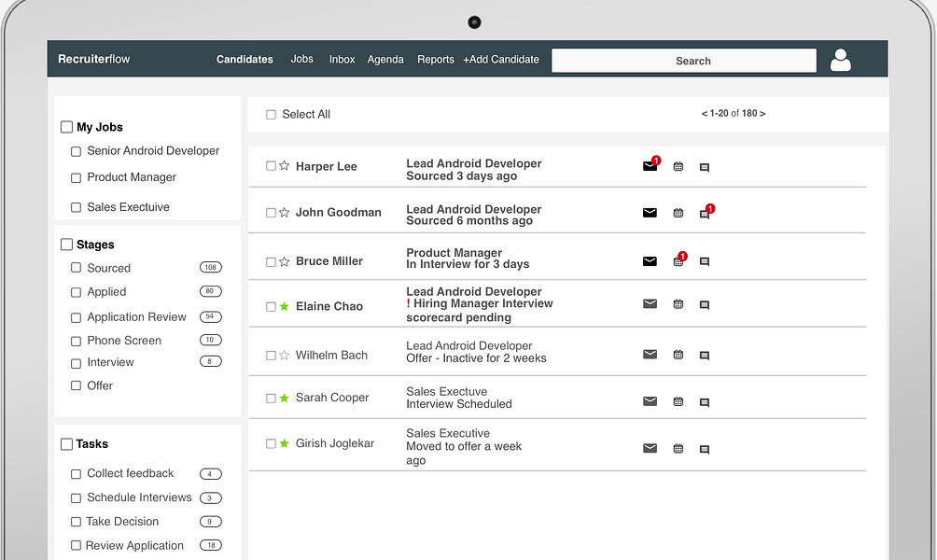937x560 pixels.
Task: Open email for Harper Lee
Action: point(650,166)
